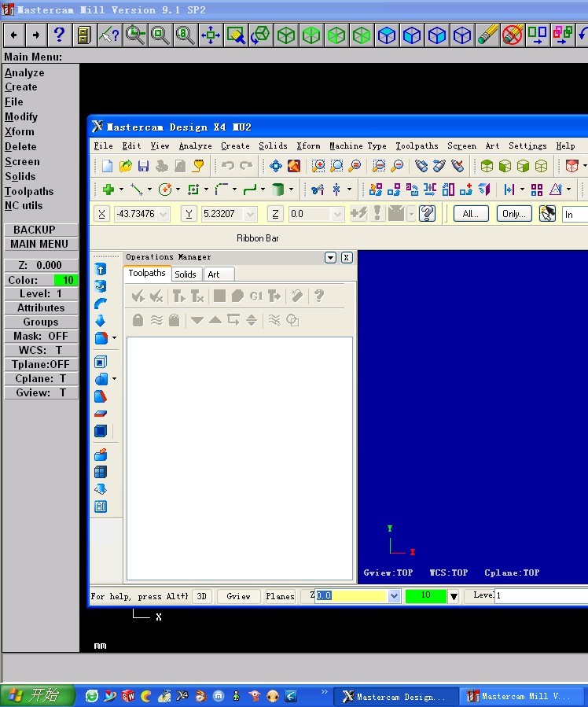The height and width of the screenshot is (707, 588).
Task: Click WCS: T button in Mill sidebar
Action: pos(41,350)
